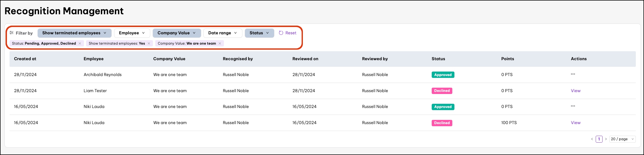Click the Approved badge for Archibald Reynolds
644x155 pixels.
(443, 75)
